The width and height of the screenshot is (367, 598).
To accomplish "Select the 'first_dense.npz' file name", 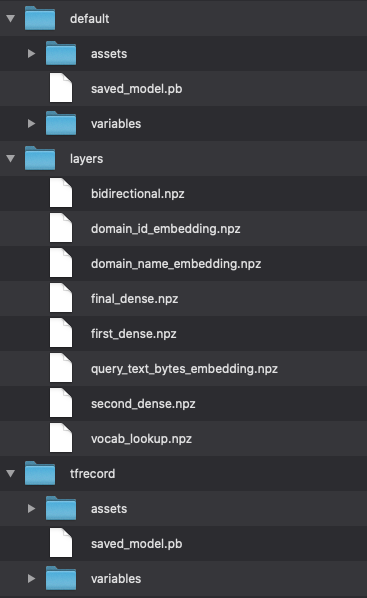I will 134,334.
